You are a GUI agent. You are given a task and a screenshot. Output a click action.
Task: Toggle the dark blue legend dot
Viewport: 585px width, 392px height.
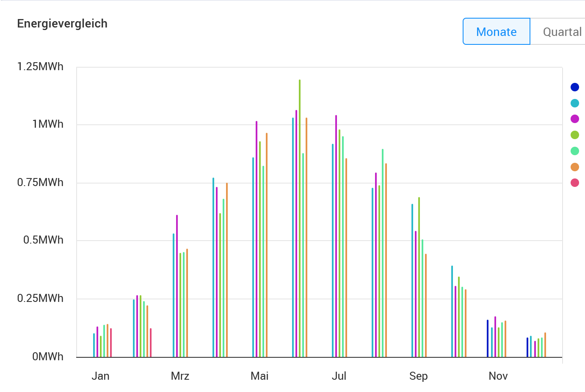click(x=574, y=87)
